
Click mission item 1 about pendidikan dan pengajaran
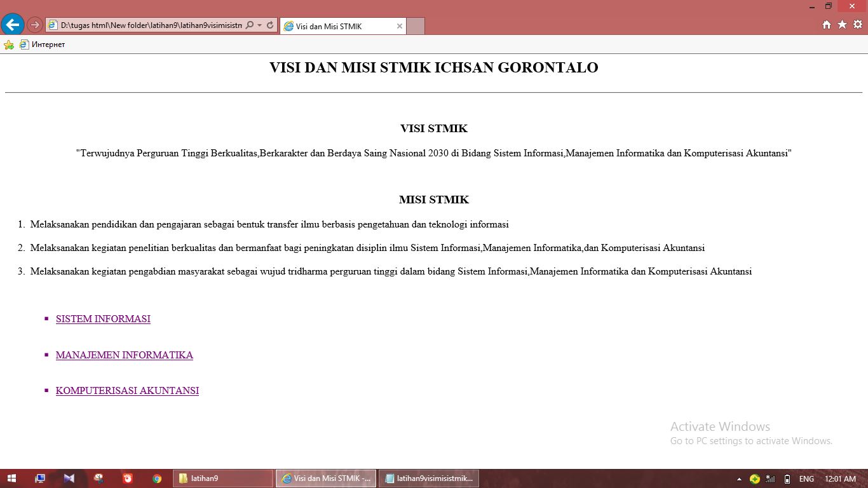(269, 224)
